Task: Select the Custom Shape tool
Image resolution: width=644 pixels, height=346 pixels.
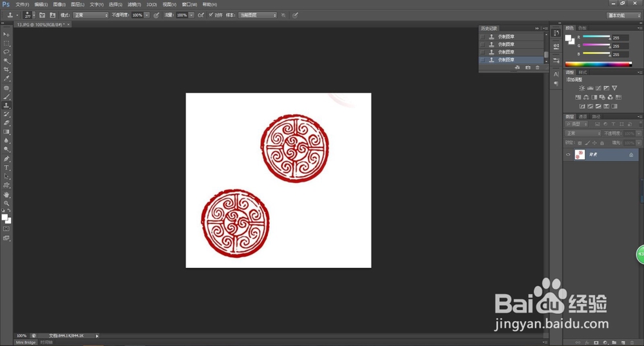Action: [x=6, y=186]
